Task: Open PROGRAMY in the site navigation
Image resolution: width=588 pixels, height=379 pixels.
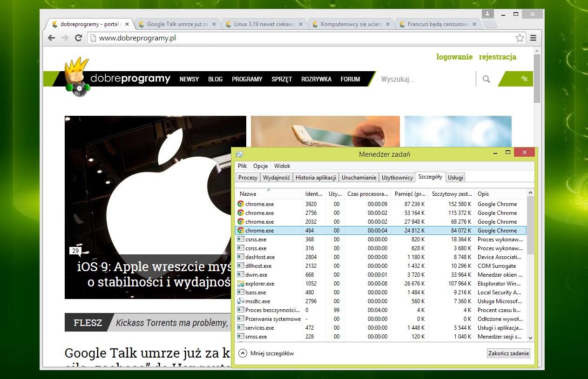Action: tap(247, 79)
